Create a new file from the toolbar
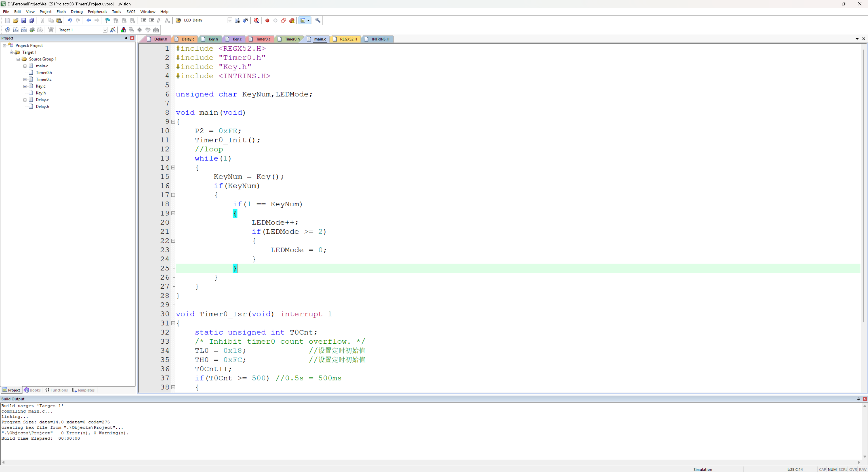This screenshot has height=472, width=868. tap(7, 20)
